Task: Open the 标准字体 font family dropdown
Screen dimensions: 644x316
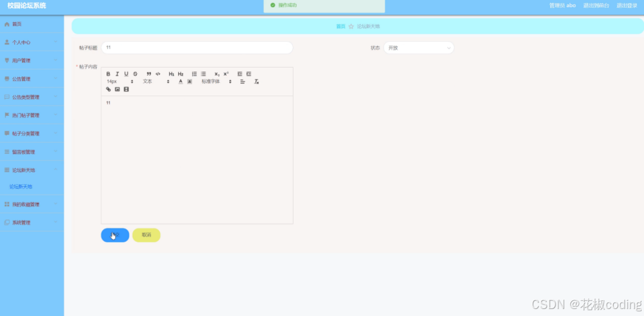Action: [217, 81]
